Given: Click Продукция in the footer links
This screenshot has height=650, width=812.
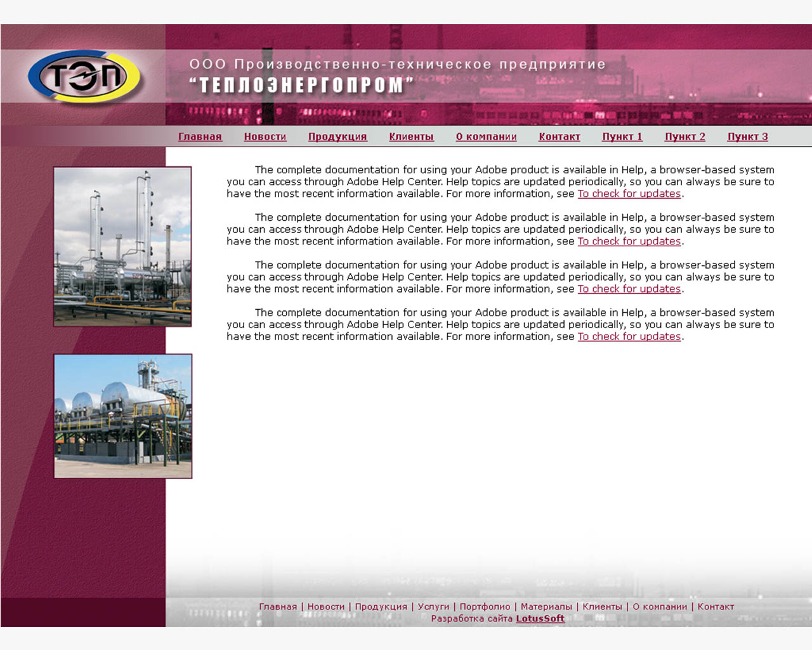Looking at the screenshot, I should (381, 607).
